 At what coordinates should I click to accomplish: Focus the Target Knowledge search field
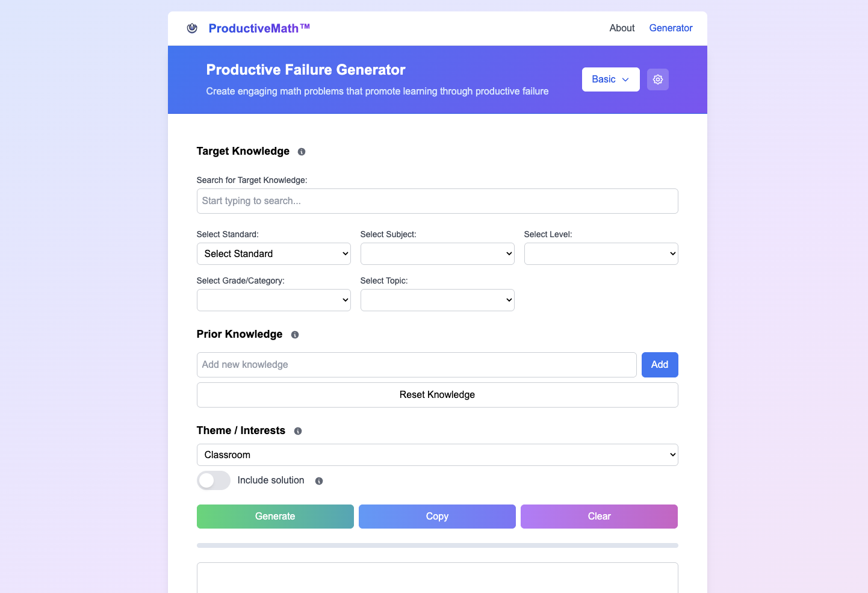coord(438,201)
